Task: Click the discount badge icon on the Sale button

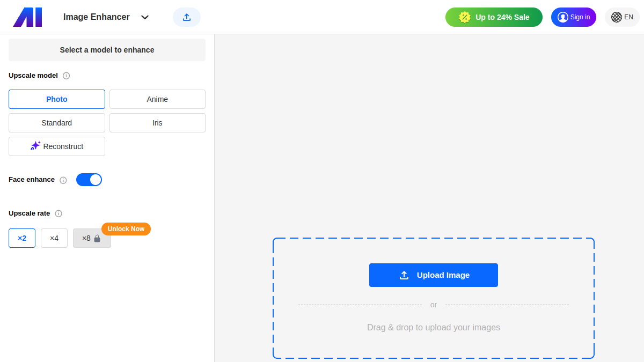Action: 465,17
